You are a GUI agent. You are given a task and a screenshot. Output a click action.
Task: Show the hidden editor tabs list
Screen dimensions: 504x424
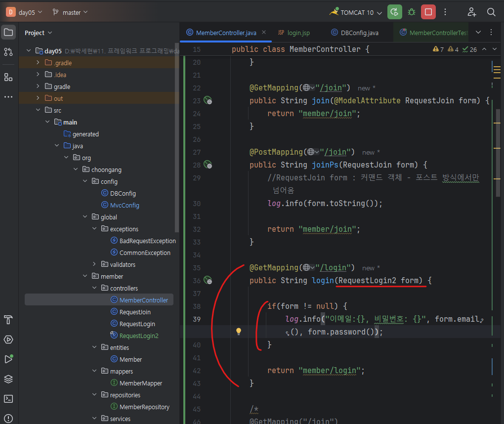478,32
